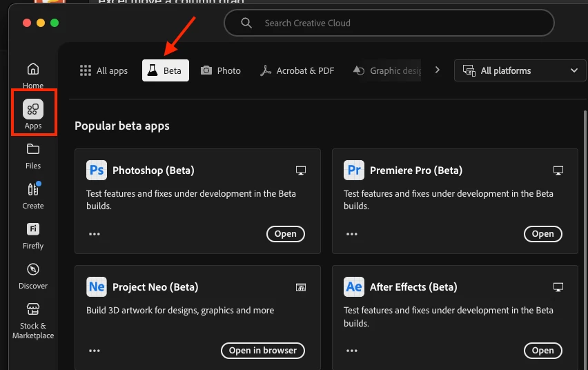The image size is (588, 370).
Task: Click the Project Neo (Beta) Ne icon
Action: coord(97,286)
